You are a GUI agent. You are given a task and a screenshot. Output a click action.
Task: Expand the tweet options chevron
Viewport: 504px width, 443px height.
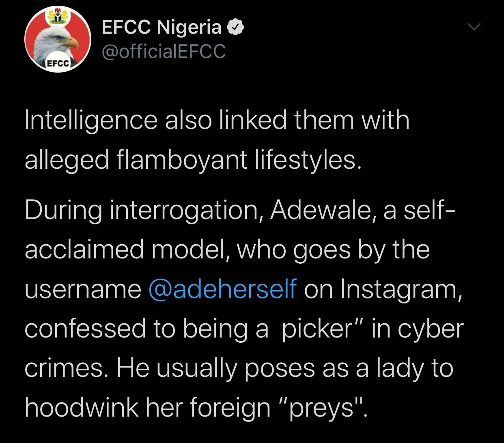tap(474, 27)
